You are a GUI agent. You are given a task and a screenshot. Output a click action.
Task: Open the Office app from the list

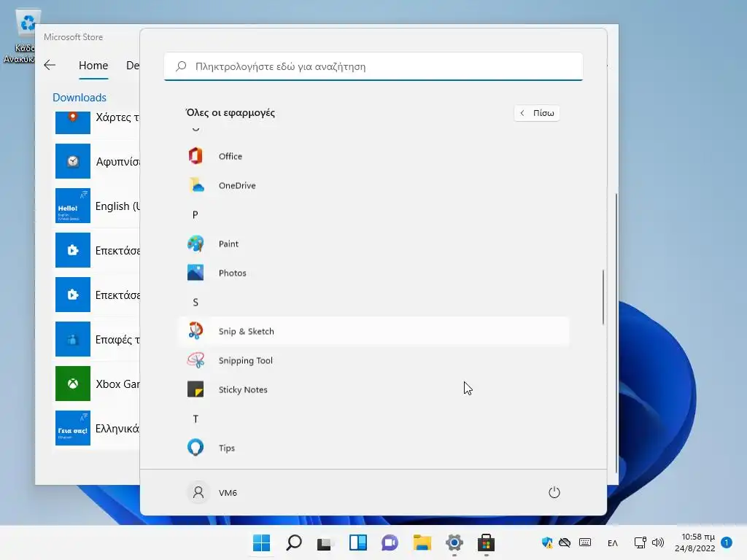pyautogui.click(x=374, y=156)
